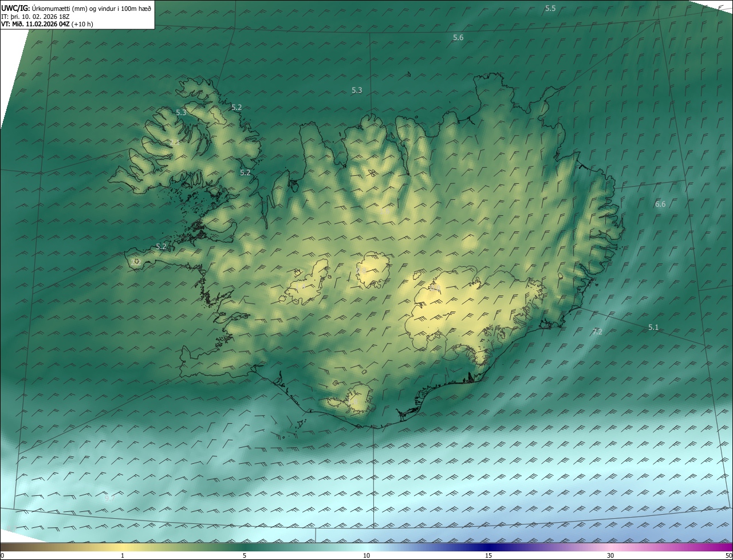Click the 7.2 value on the map
The height and width of the screenshot is (560, 733).
click(597, 332)
